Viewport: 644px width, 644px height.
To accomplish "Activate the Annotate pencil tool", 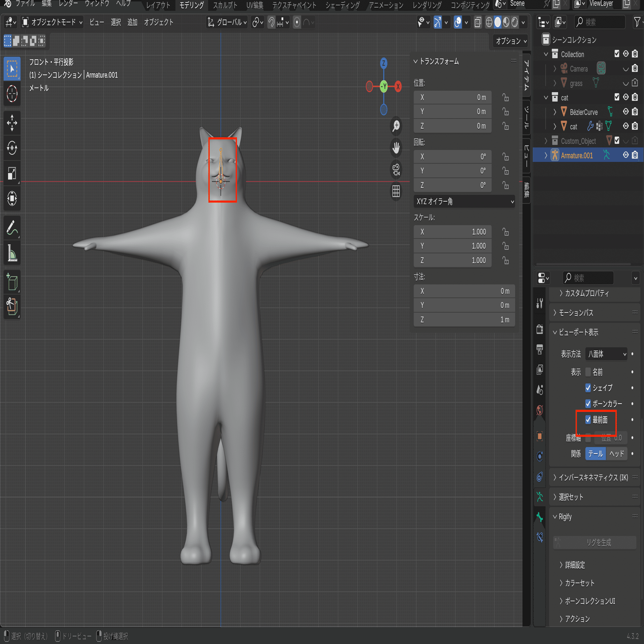I will tap(12, 228).
